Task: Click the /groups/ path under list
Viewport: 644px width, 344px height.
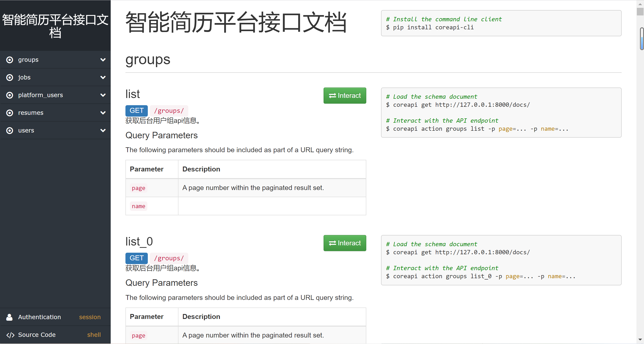Action: [x=169, y=111]
